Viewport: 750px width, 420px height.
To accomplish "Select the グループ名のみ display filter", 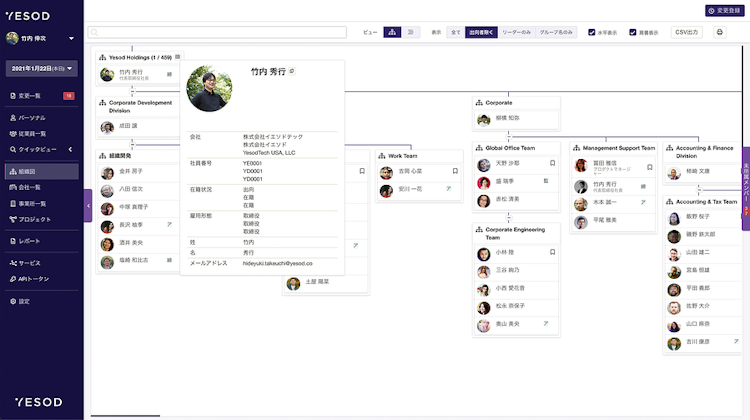I will (556, 32).
